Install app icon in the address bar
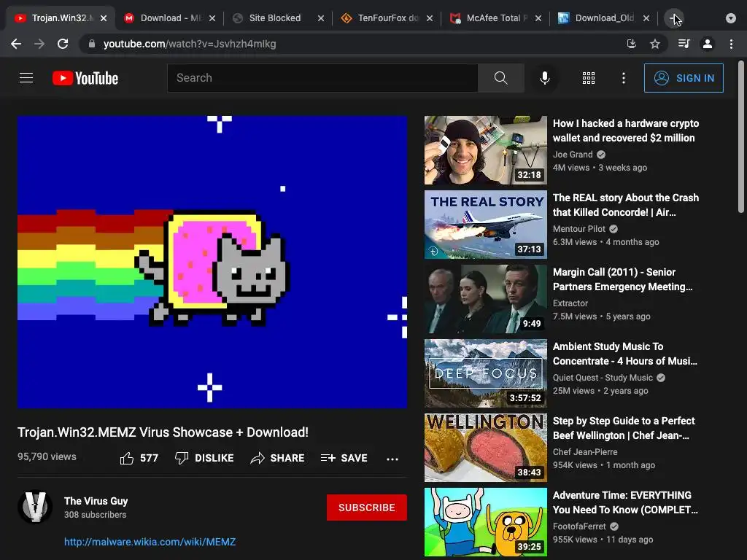Image resolution: width=747 pixels, height=560 pixels. click(632, 44)
